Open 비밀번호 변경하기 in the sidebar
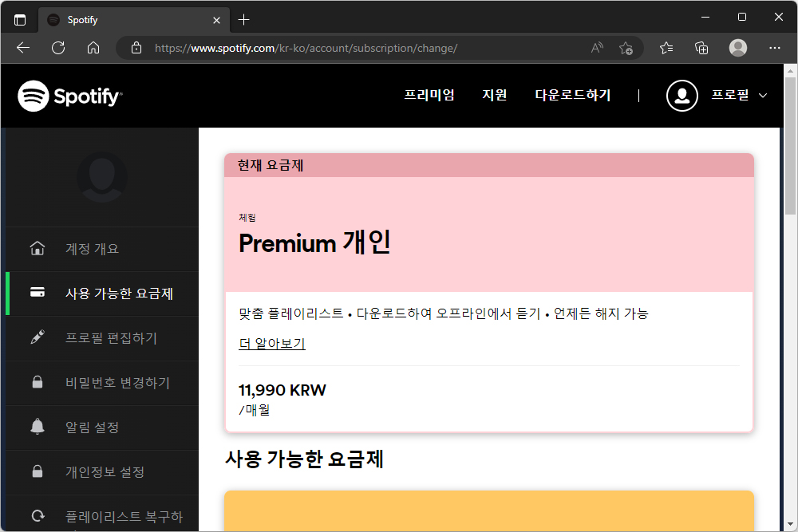 click(117, 383)
